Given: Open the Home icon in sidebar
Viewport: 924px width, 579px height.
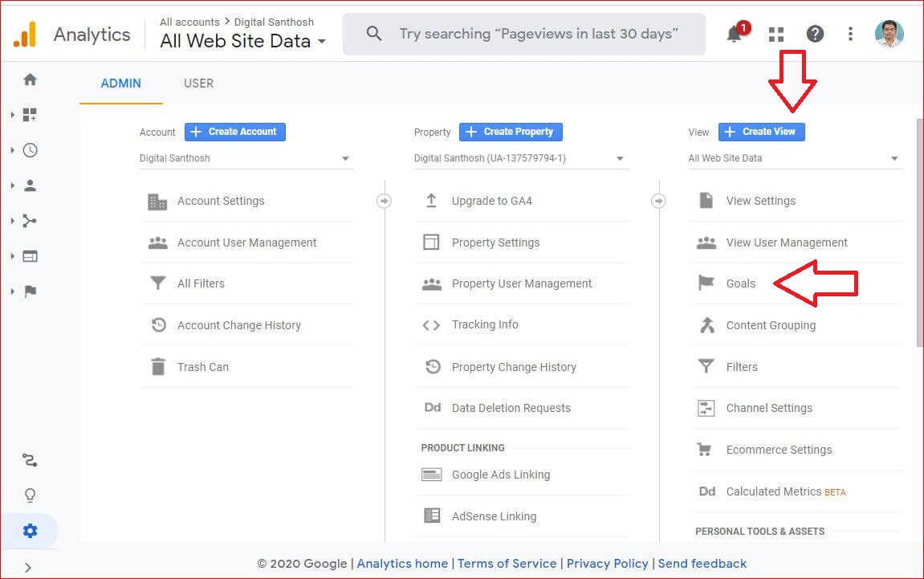Looking at the screenshot, I should point(30,80).
